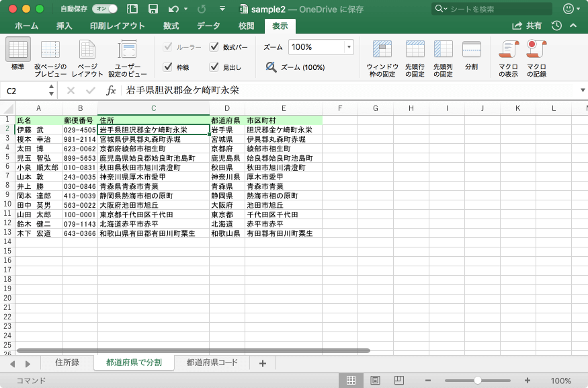Switch to 住所録 sheet tab
The width and height of the screenshot is (588, 388).
point(67,362)
